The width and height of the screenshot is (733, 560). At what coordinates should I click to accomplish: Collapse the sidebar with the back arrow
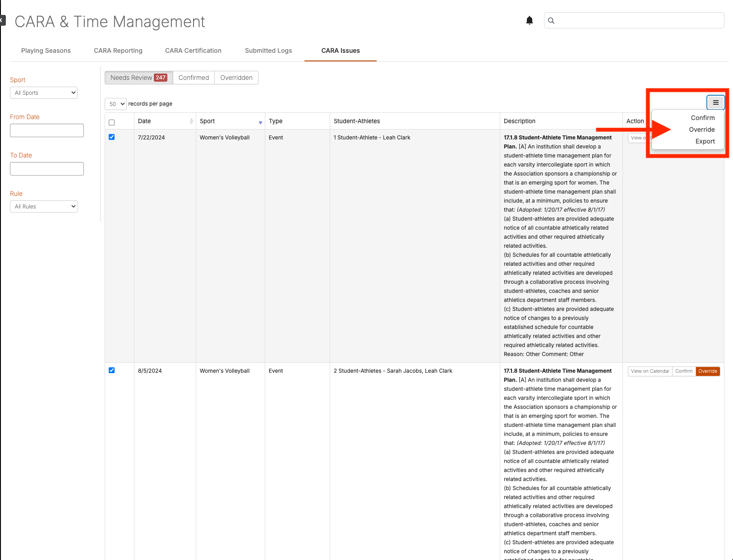tap(2, 20)
